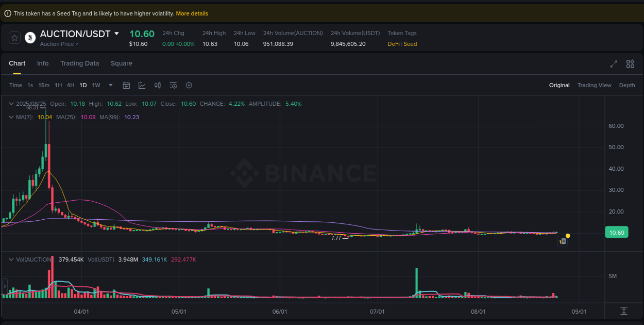644x325 pixels.
Task: Collapse the OHLC info row chevron
Action: 10,103
